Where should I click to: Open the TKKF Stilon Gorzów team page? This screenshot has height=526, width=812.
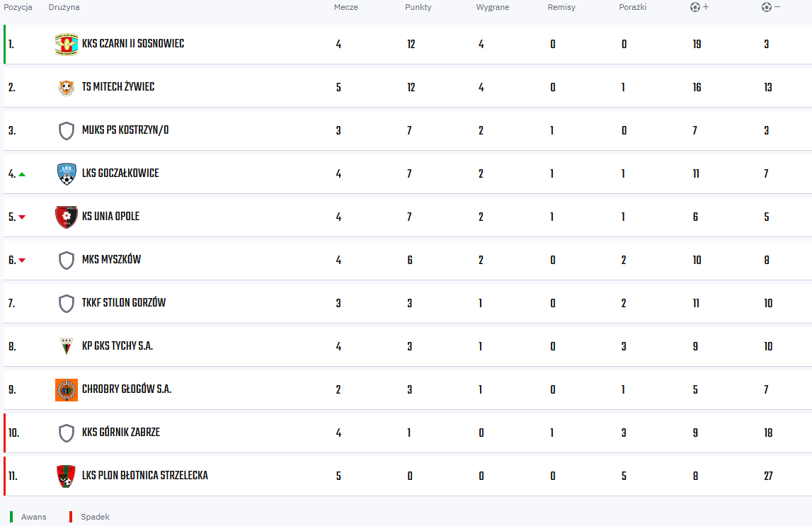(x=124, y=303)
